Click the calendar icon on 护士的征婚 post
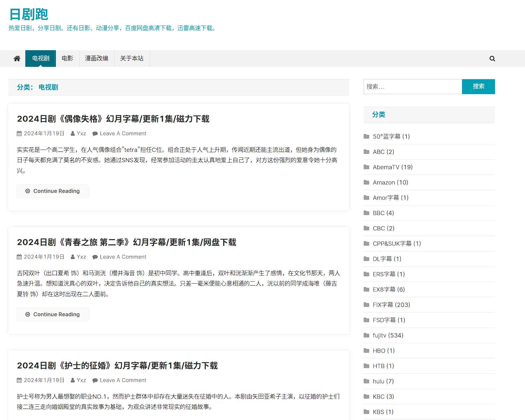Image resolution: width=525 pixels, height=420 pixels. tap(19, 380)
